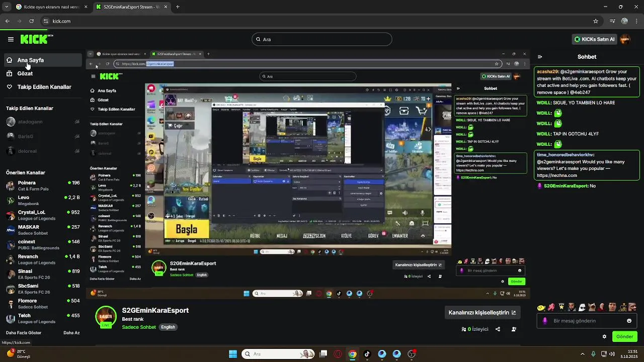Open Sinasi EA Sports FC 26 channel
Image resolution: width=644 pixels, height=362 pixels.
(x=43, y=274)
